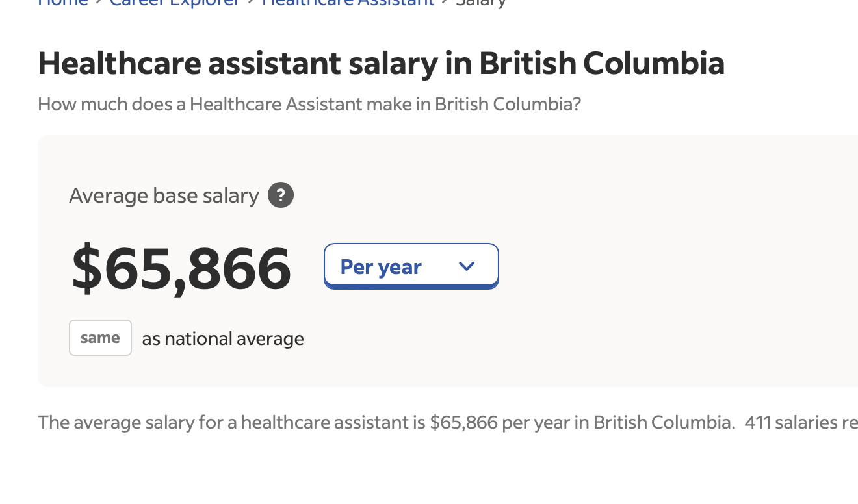Screen dimensions: 858x504
Task: Click the "same" comparison badge
Action: [100, 338]
